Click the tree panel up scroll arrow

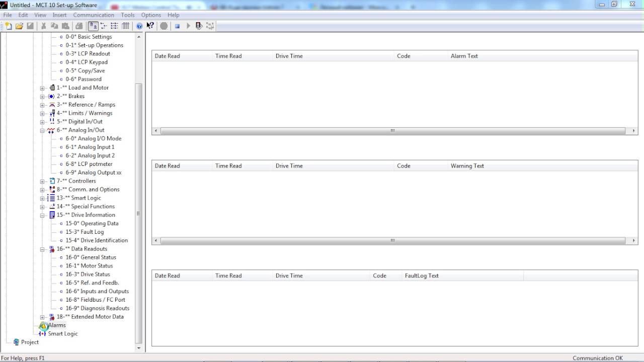139,37
